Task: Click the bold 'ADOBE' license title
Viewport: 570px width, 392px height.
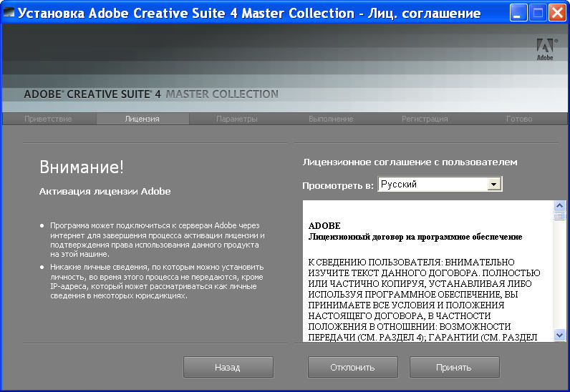Action: click(x=324, y=226)
